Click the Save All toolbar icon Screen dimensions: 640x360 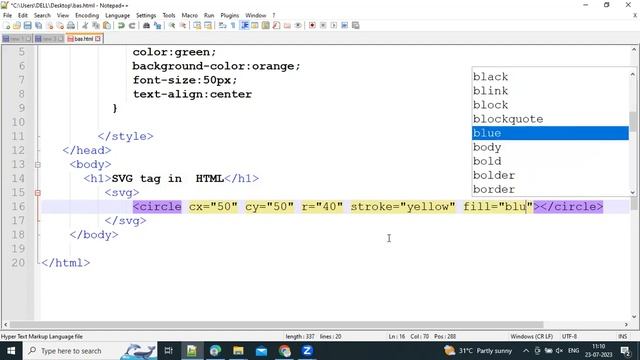click(38, 25)
